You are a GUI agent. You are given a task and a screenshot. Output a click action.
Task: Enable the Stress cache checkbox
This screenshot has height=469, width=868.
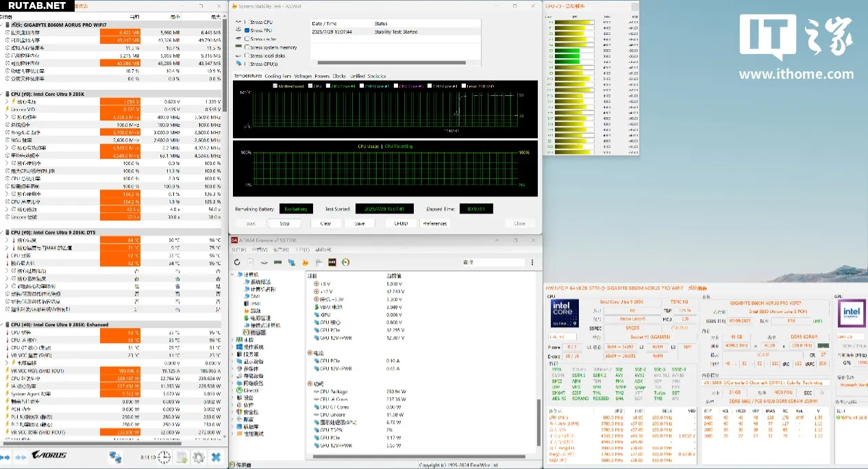[x=247, y=39]
